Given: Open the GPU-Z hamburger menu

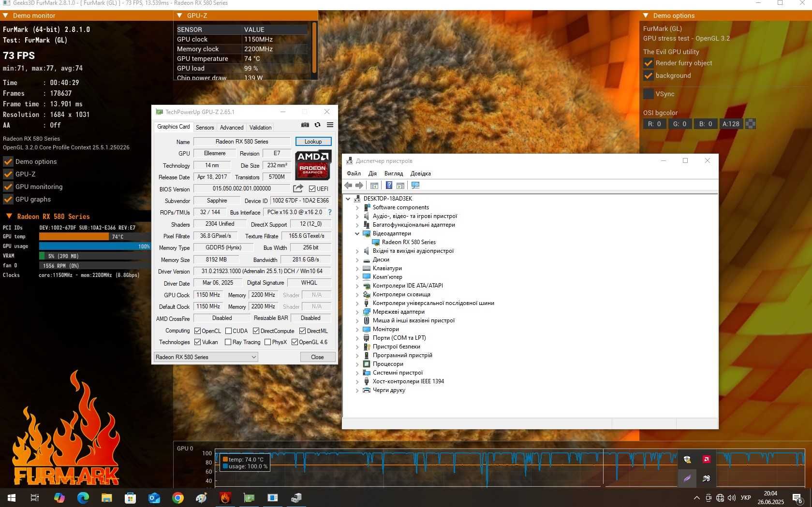Looking at the screenshot, I should coord(330,125).
